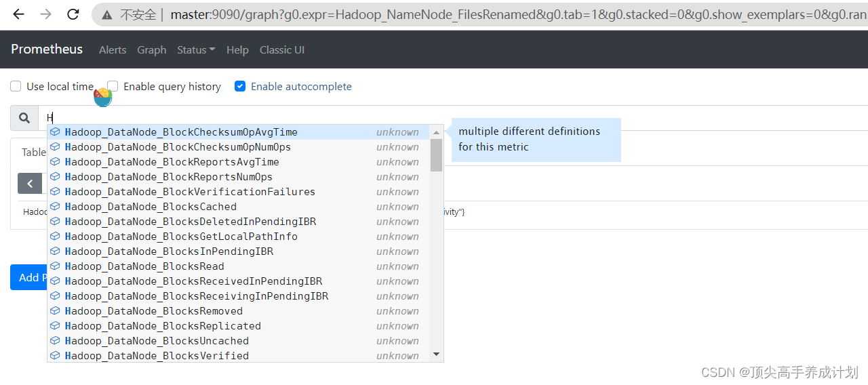Click the metric icon beside Hadoop_DataNode_BlockVerificationFailures

(55, 192)
